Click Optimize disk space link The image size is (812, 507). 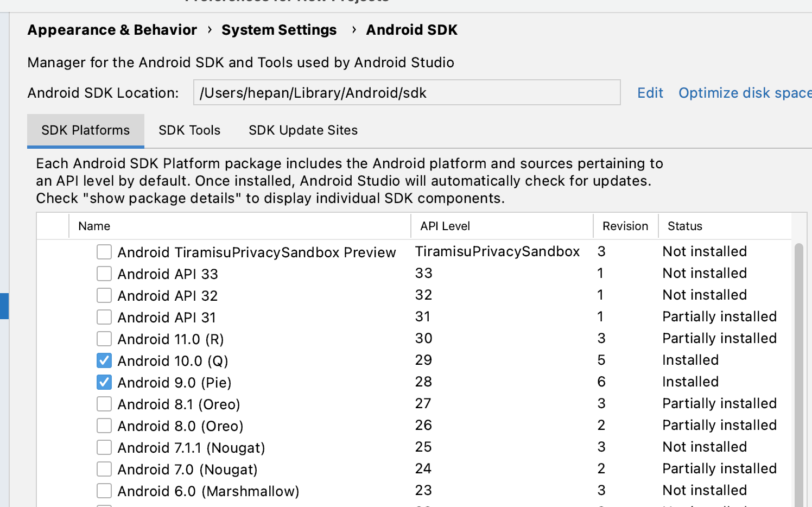click(745, 93)
